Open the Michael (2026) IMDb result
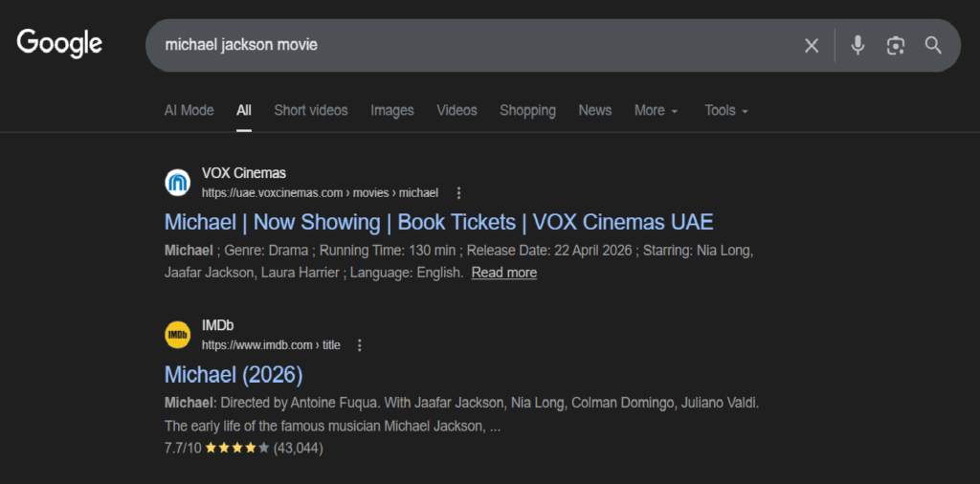The image size is (980, 484). (234, 375)
